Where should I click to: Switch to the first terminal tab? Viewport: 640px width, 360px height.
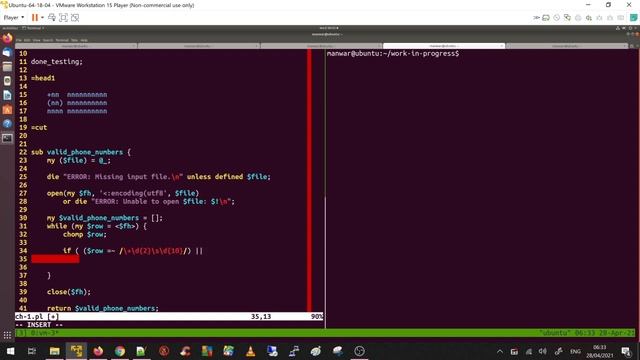76,46
